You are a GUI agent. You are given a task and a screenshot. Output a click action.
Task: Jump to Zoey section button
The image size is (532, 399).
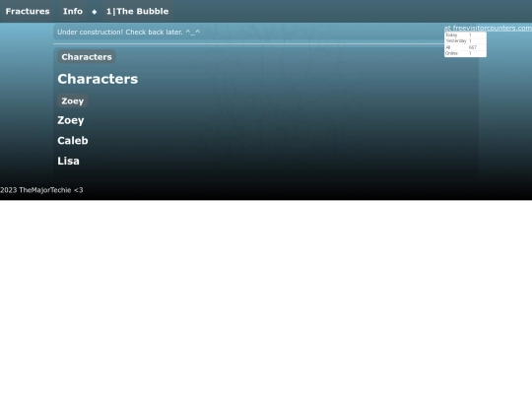click(73, 100)
